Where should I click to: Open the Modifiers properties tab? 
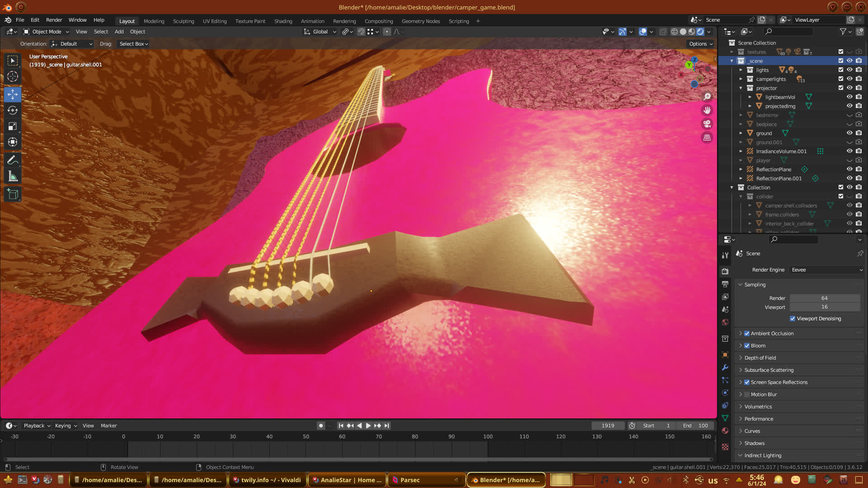tap(725, 367)
